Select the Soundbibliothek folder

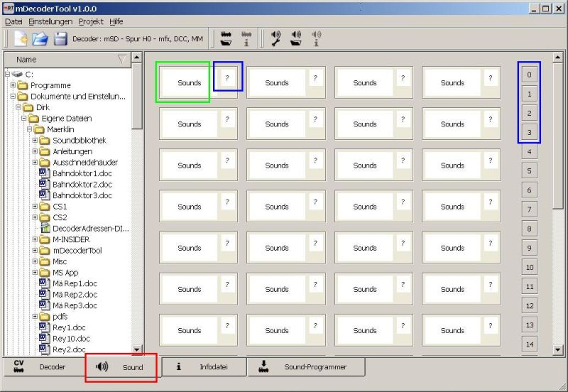(x=73, y=140)
